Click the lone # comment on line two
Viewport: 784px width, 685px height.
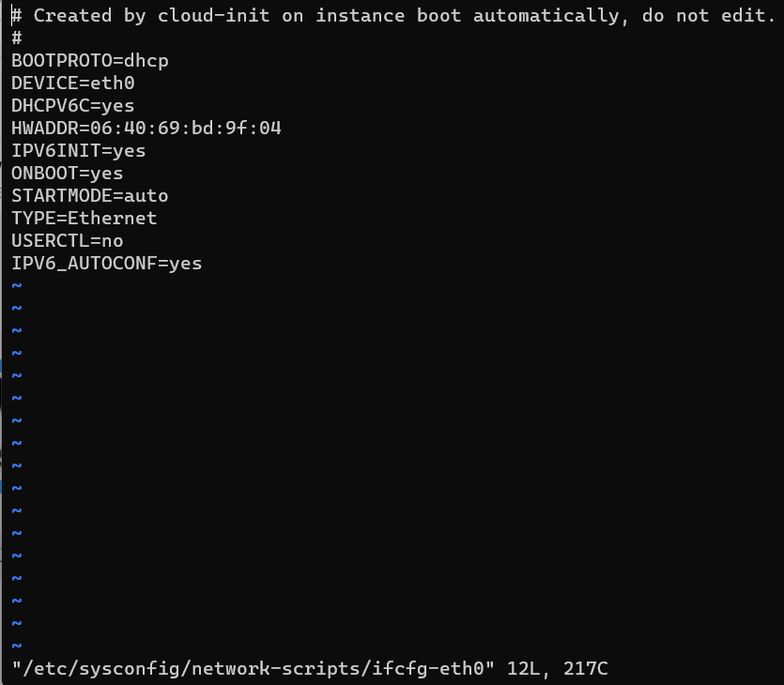[17, 38]
